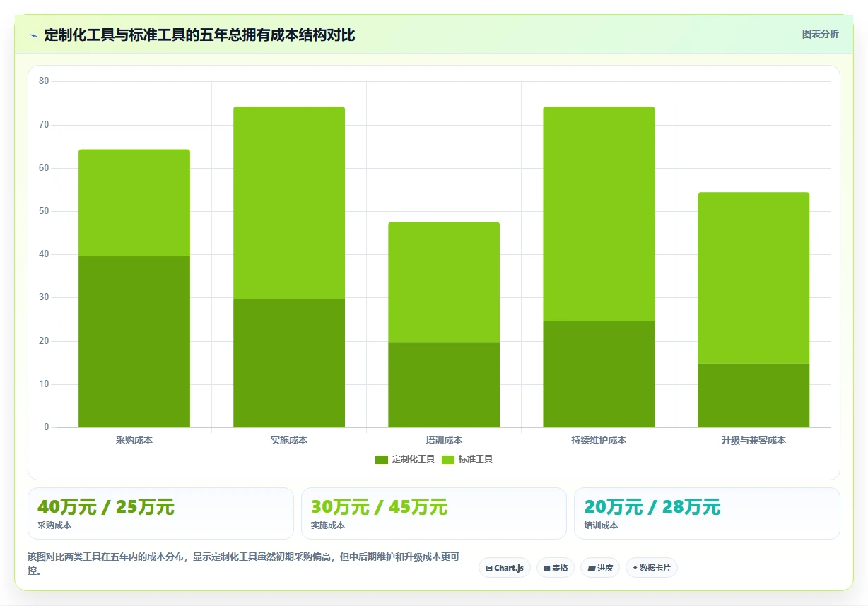Click the 实施成本 light green 标准工具 bar

289,203
